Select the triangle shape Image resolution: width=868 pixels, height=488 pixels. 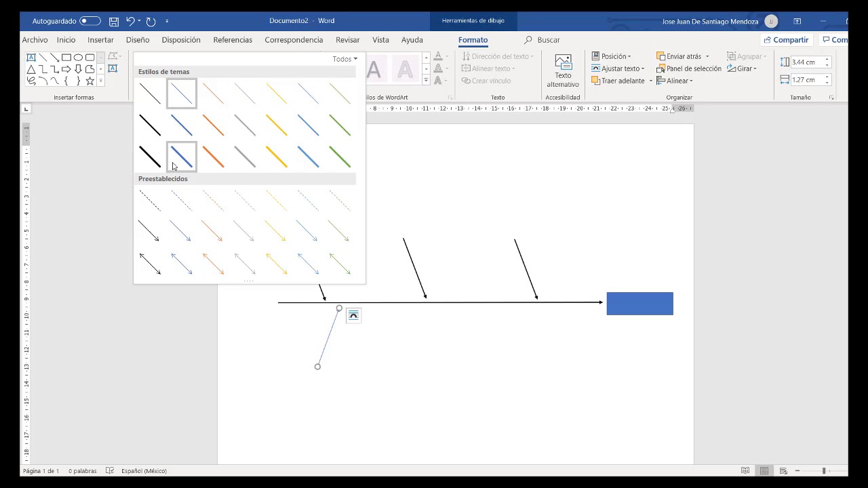[x=31, y=69]
